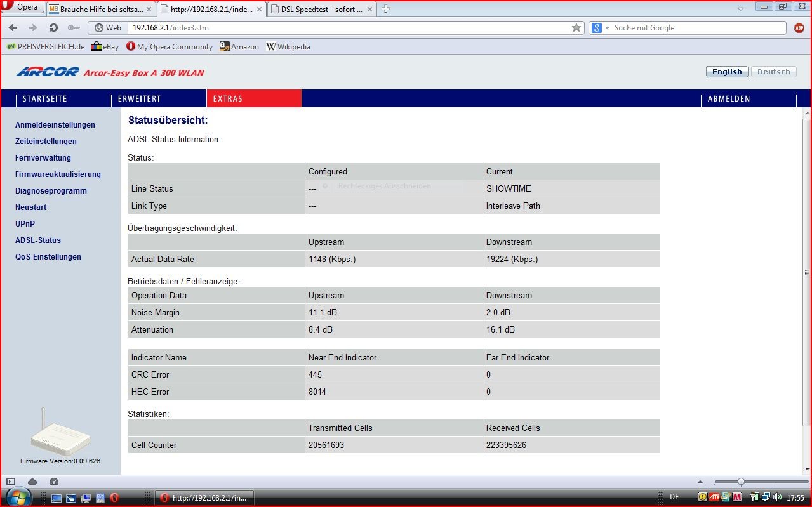Viewport: 812px width, 507px height.
Task: Bookmark the page with the star icon
Action: point(576,28)
